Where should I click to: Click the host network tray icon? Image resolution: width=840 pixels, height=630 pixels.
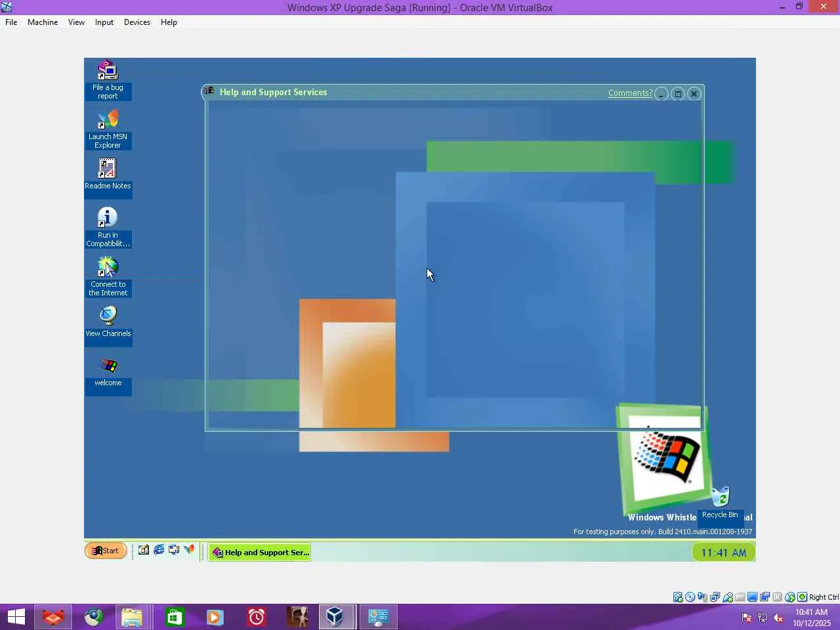[763, 618]
